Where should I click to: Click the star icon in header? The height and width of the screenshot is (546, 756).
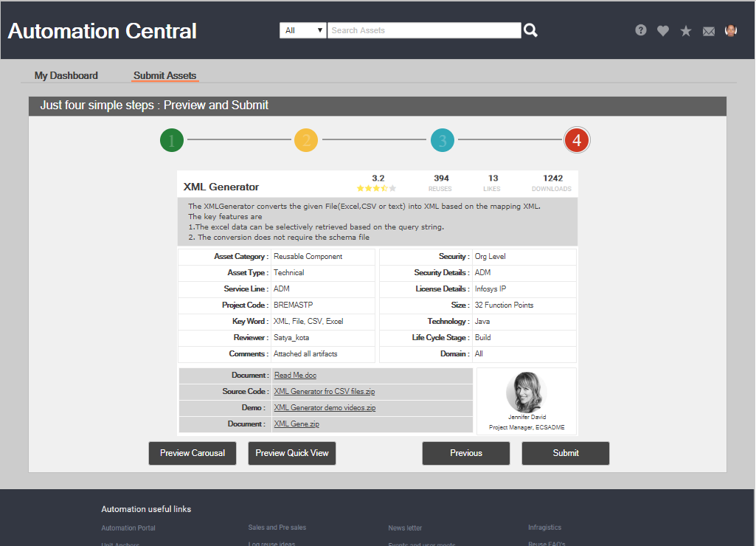[686, 31]
